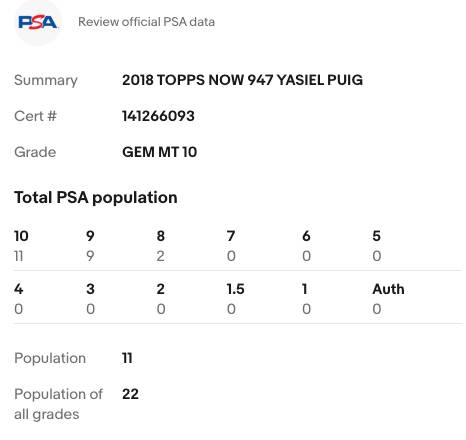Click the grade 5 column header

[377, 236]
